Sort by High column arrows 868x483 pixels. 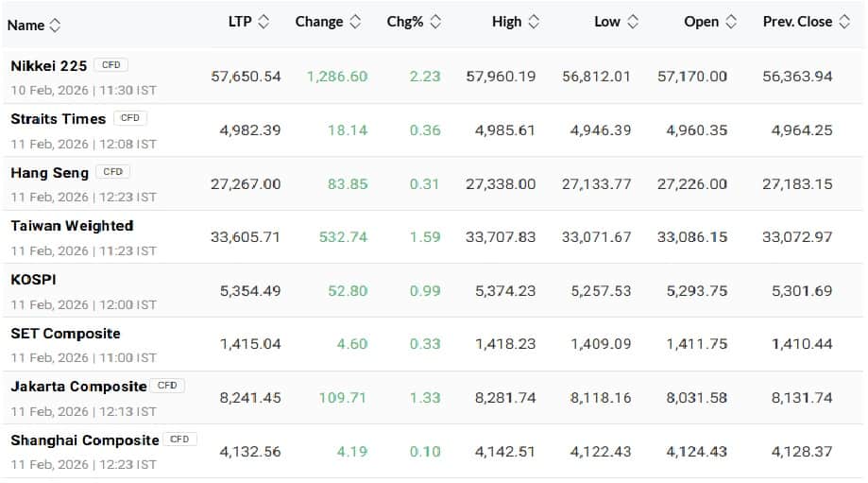534,22
